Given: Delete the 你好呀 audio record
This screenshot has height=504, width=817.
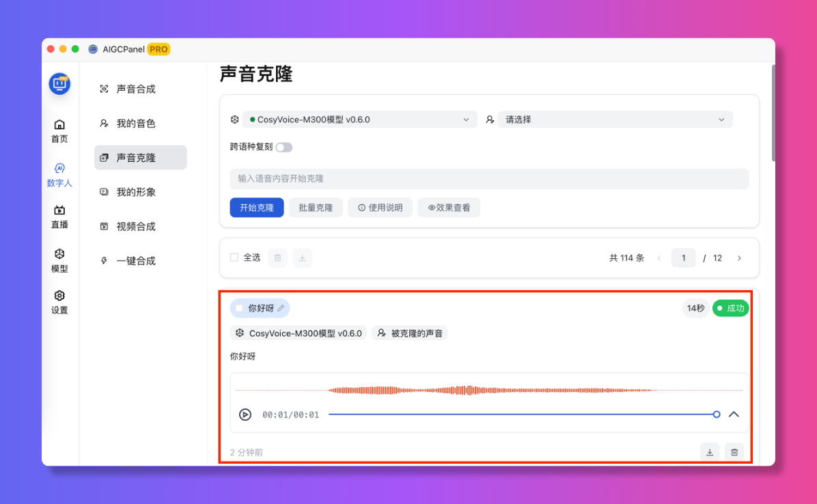Looking at the screenshot, I should coord(734,451).
